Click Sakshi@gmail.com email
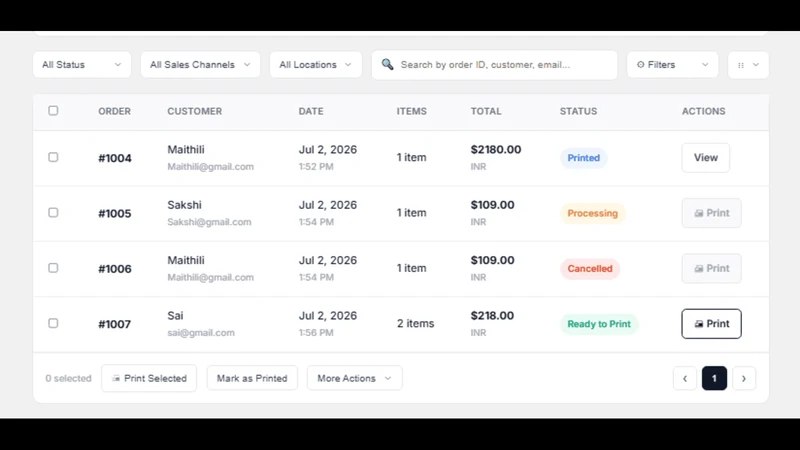800x450 pixels. click(x=209, y=222)
